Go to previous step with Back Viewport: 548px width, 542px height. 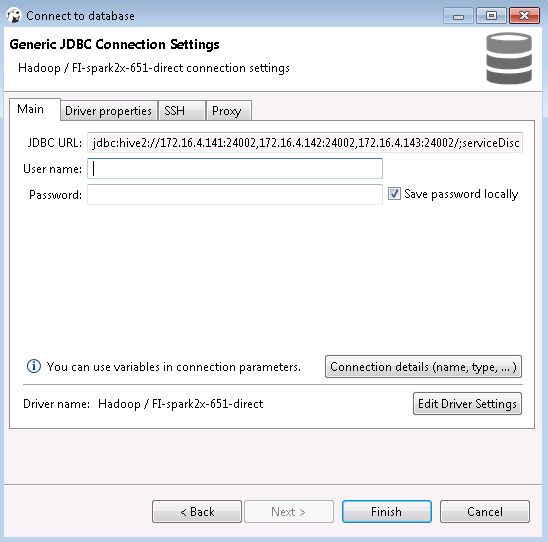(x=197, y=512)
